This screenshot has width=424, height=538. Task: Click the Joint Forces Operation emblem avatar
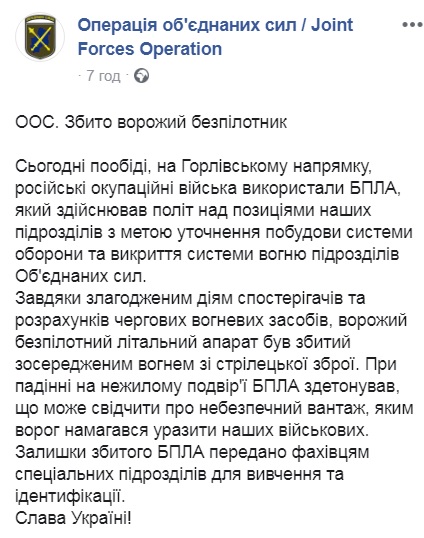pos(40,37)
